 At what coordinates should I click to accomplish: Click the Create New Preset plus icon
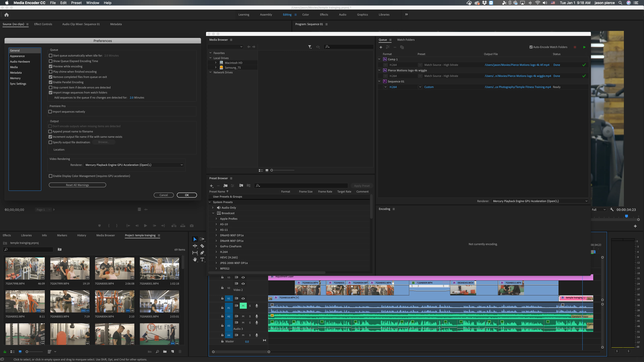(x=211, y=186)
